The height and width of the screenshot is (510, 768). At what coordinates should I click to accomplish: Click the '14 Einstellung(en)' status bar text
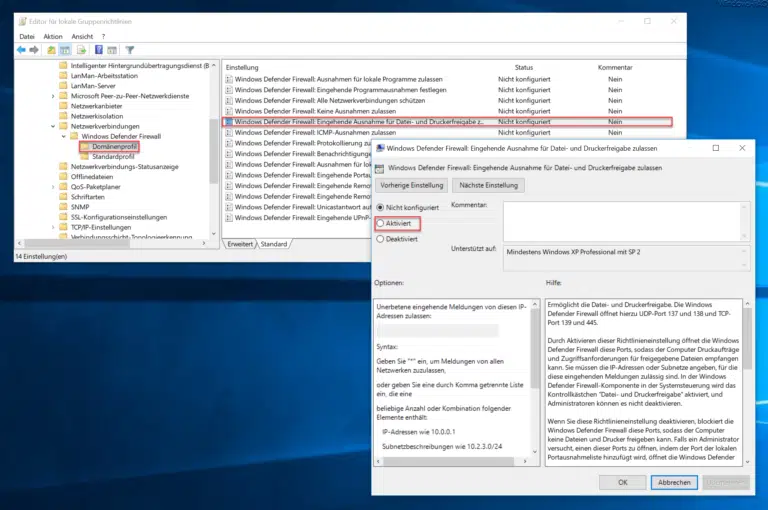41,256
